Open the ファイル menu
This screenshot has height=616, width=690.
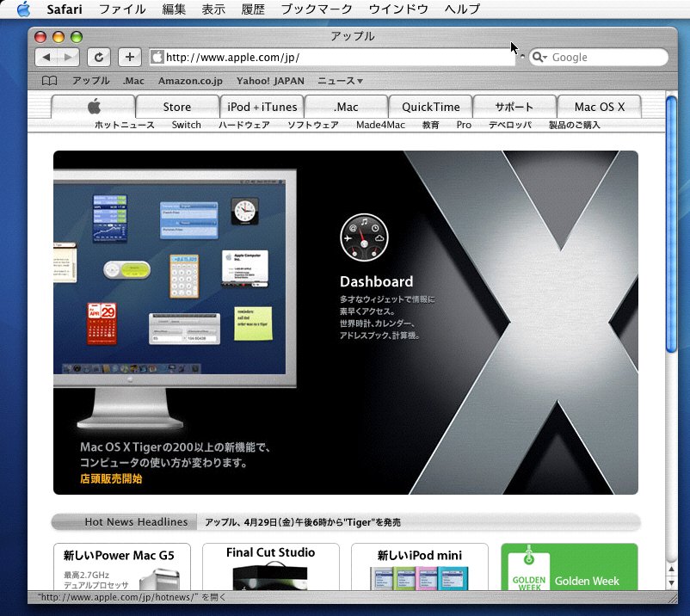click(122, 9)
